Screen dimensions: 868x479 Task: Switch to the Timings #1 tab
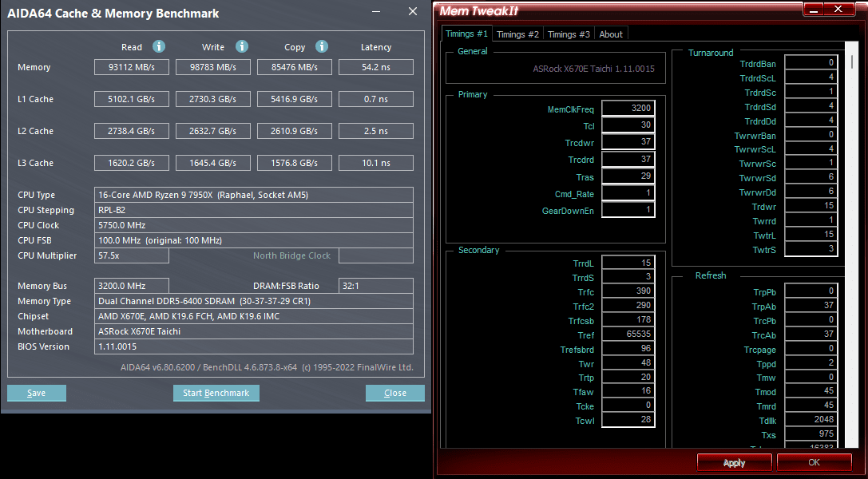pyautogui.click(x=466, y=34)
